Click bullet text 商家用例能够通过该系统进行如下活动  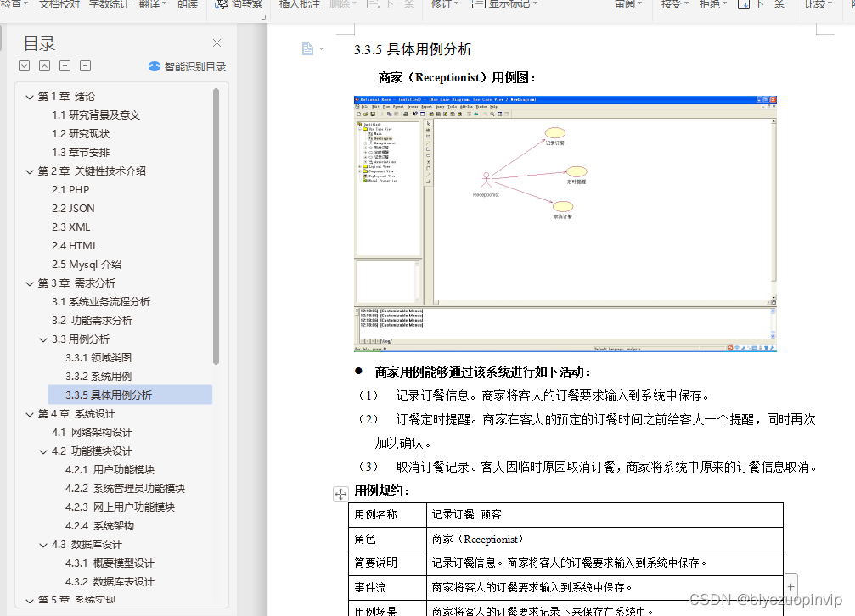[483, 372]
